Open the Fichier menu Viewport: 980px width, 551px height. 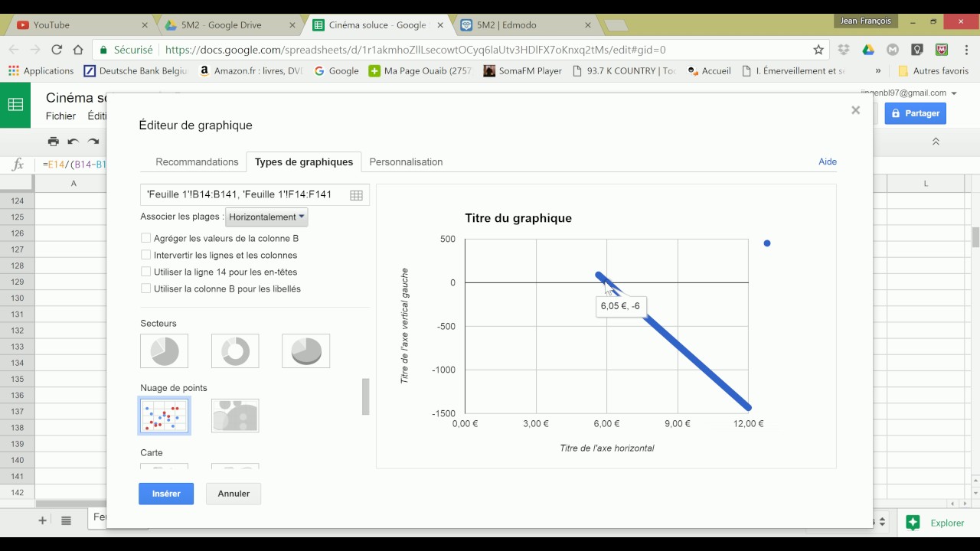click(x=60, y=116)
